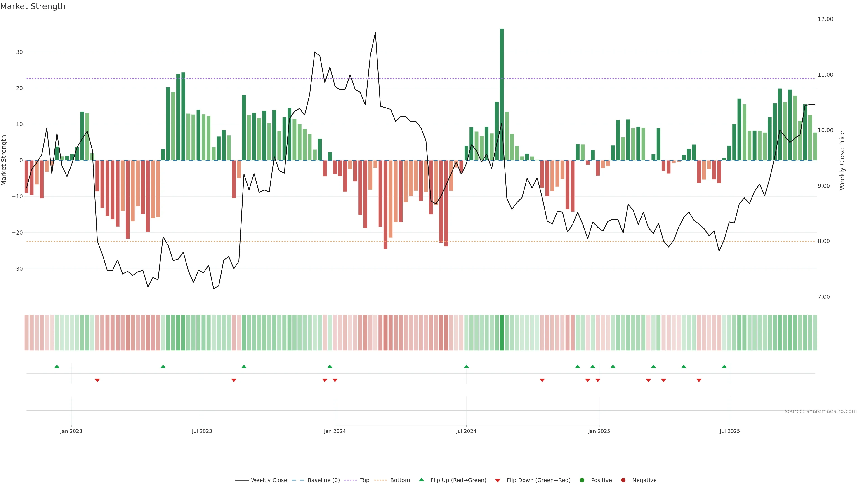
Task: Click the last green flip-up triangle marker
Action: click(724, 366)
